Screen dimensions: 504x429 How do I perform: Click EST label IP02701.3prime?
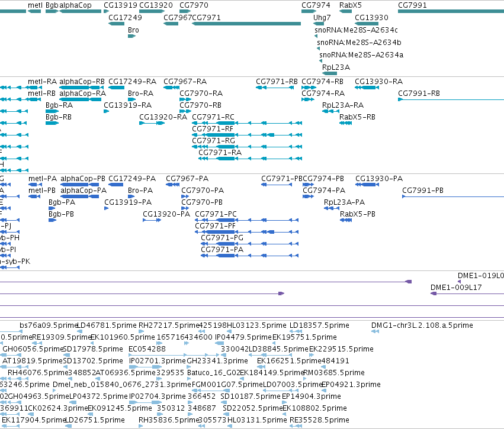coord(158,361)
